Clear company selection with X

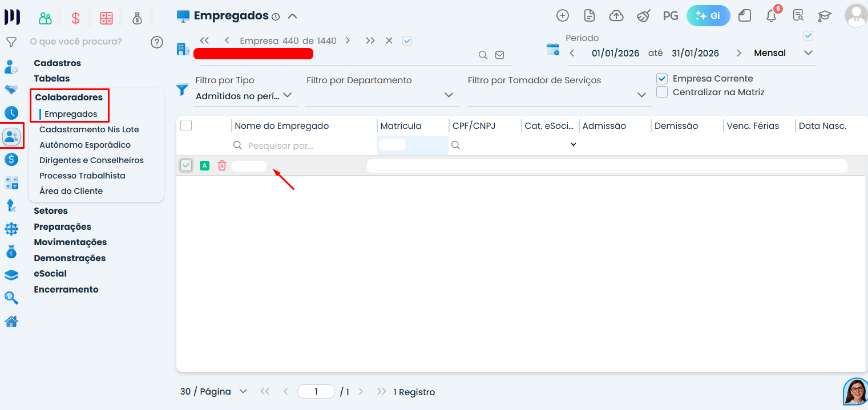pyautogui.click(x=389, y=41)
